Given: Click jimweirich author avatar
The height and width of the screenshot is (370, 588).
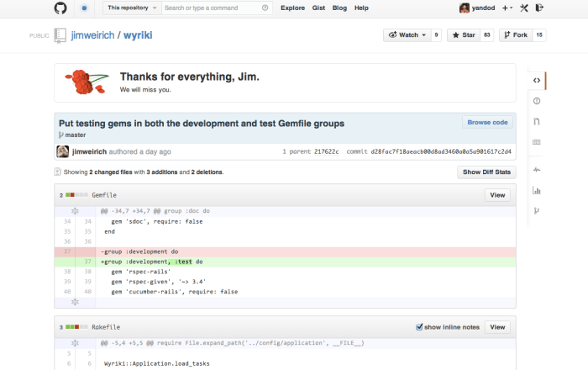Looking at the screenshot, I should tap(63, 151).
